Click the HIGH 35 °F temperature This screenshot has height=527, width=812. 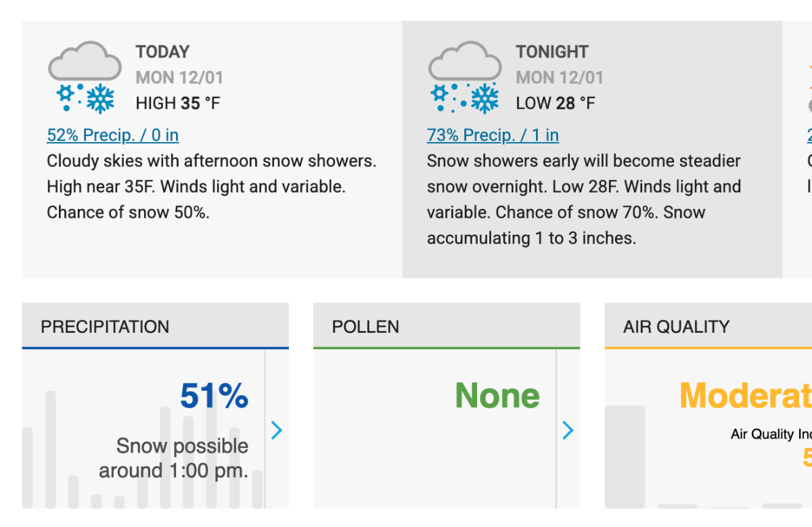pyautogui.click(x=177, y=103)
